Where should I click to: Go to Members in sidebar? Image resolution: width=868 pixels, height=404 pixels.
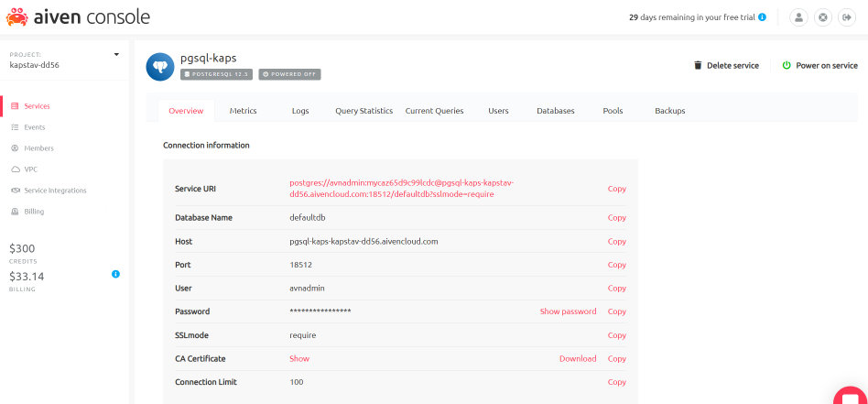point(38,148)
